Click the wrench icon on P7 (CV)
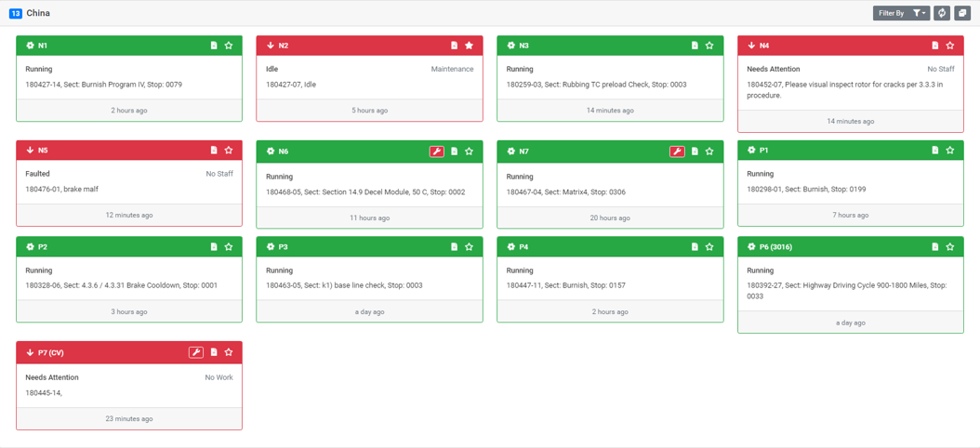980x448 pixels. pos(196,352)
